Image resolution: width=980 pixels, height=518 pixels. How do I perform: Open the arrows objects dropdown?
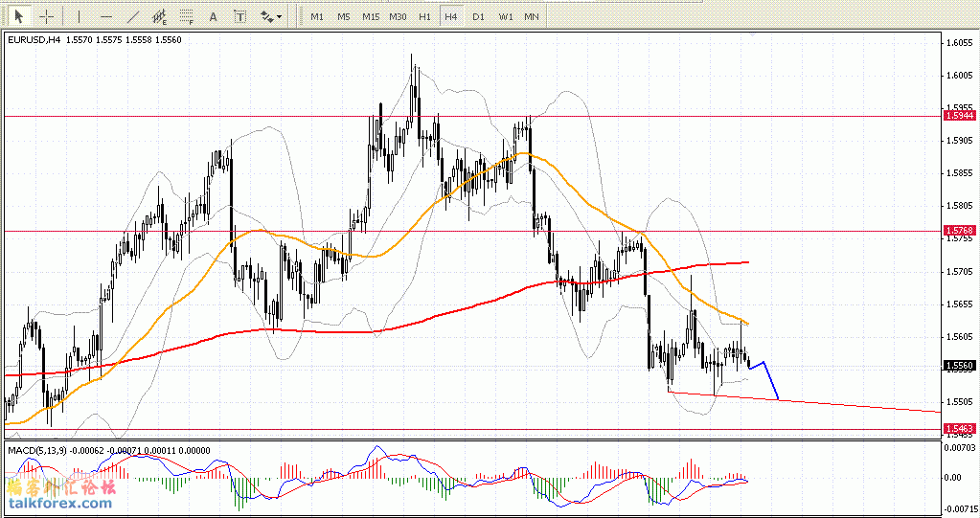272,16
